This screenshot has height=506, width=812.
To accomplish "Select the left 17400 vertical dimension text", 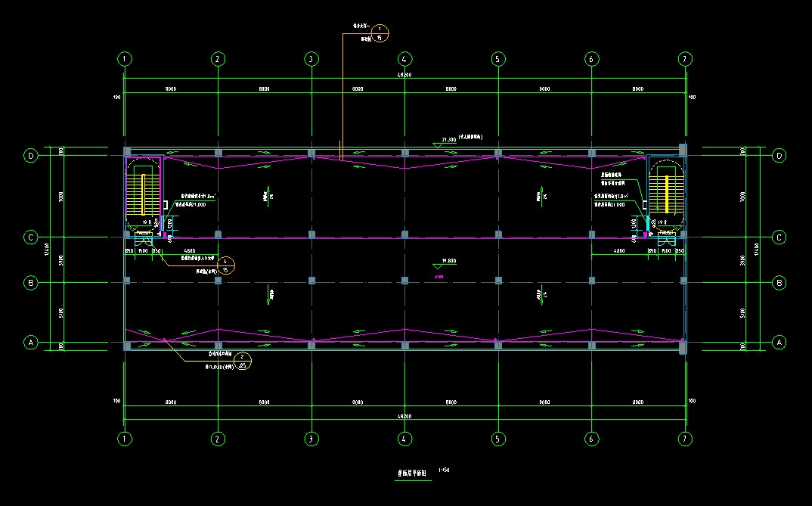I will pyautogui.click(x=48, y=248).
